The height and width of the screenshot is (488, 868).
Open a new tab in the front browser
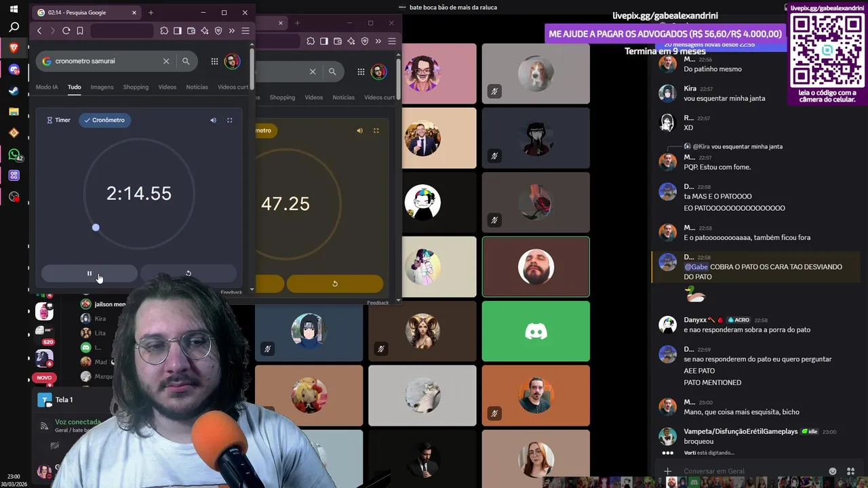point(151,13)
